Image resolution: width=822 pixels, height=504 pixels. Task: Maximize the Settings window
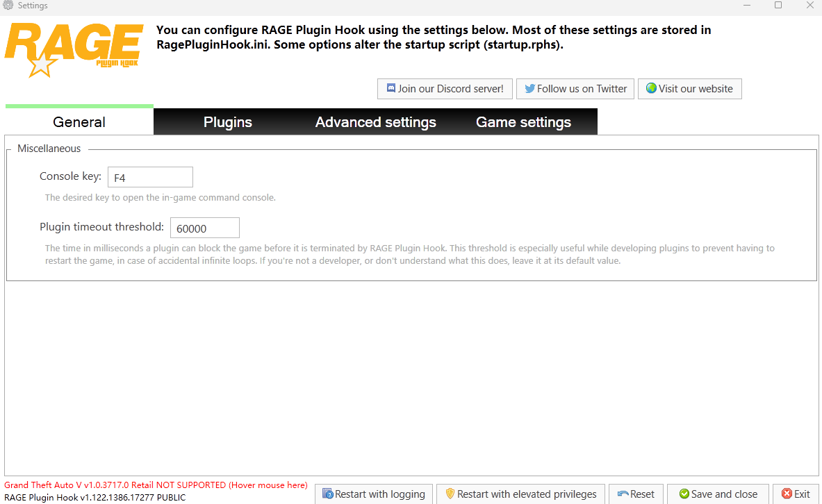tap(778, 6)
